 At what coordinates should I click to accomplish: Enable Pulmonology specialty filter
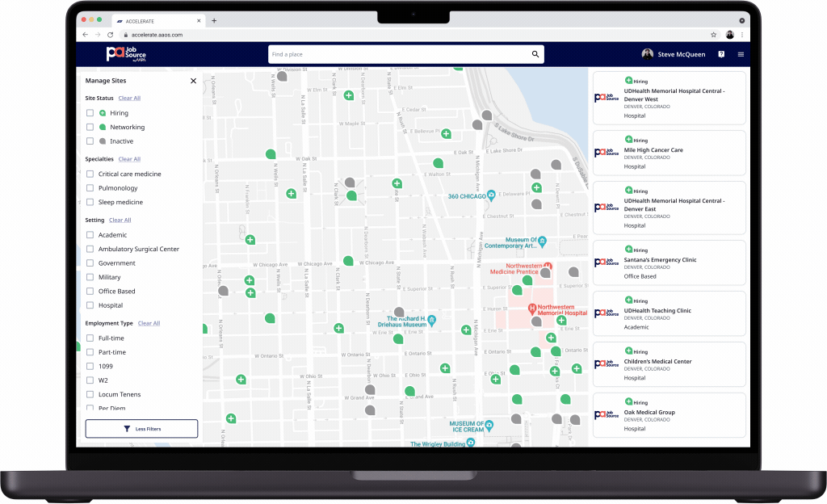click(x=90, y=188)
